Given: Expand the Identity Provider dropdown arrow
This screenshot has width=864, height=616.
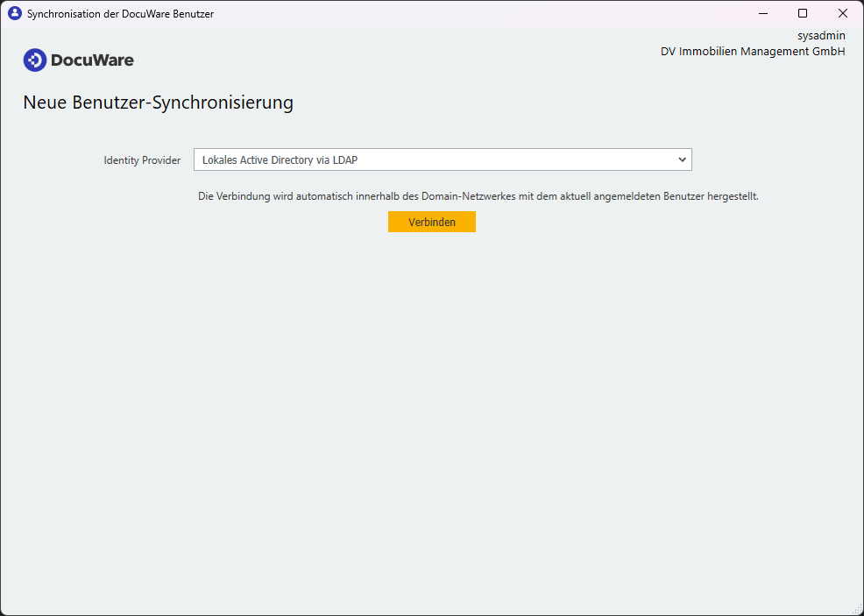Looking at the screenshot, I should pos(682,160).
